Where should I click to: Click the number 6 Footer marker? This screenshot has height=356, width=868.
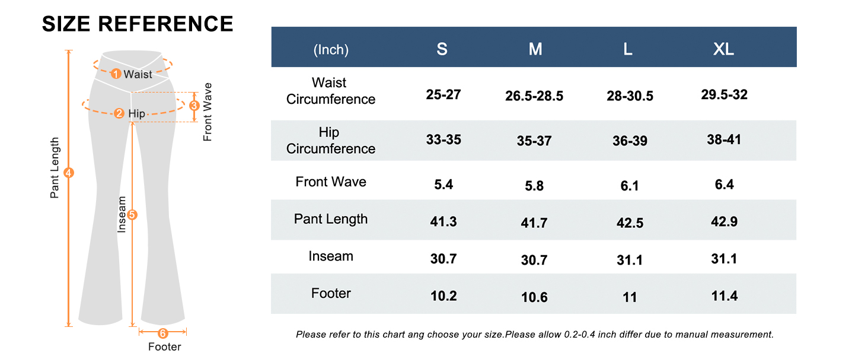click(163, 333)
